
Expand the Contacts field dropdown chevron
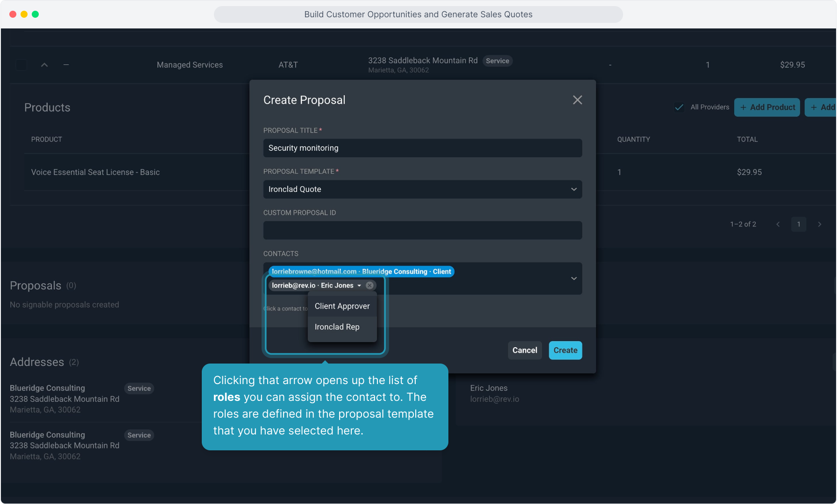(x=574, y=279)
